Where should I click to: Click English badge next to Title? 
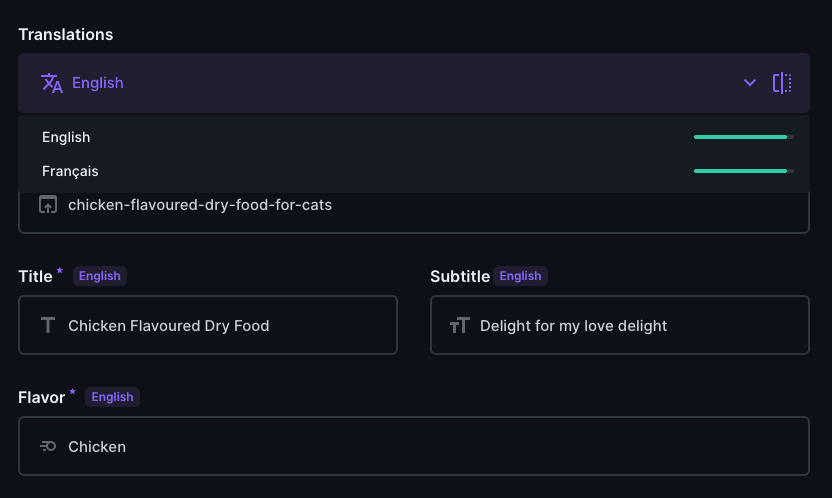100,276
